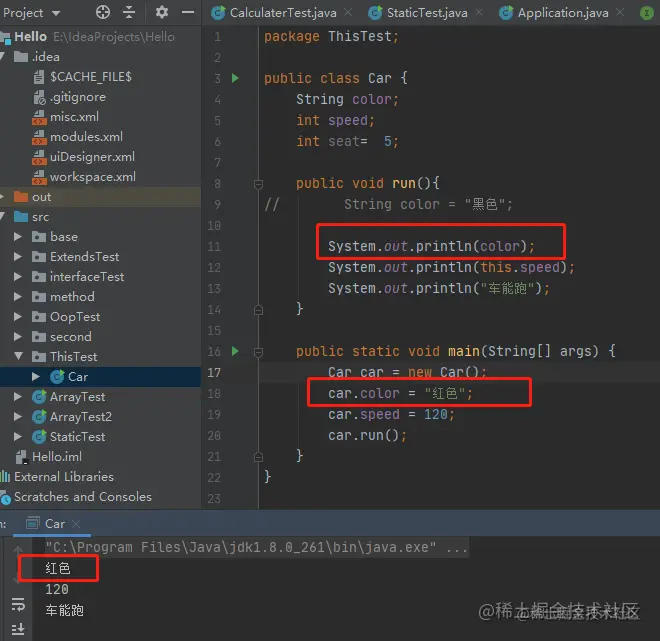
Task: Select workspace.xml file
Action: [x=93, y=177]
